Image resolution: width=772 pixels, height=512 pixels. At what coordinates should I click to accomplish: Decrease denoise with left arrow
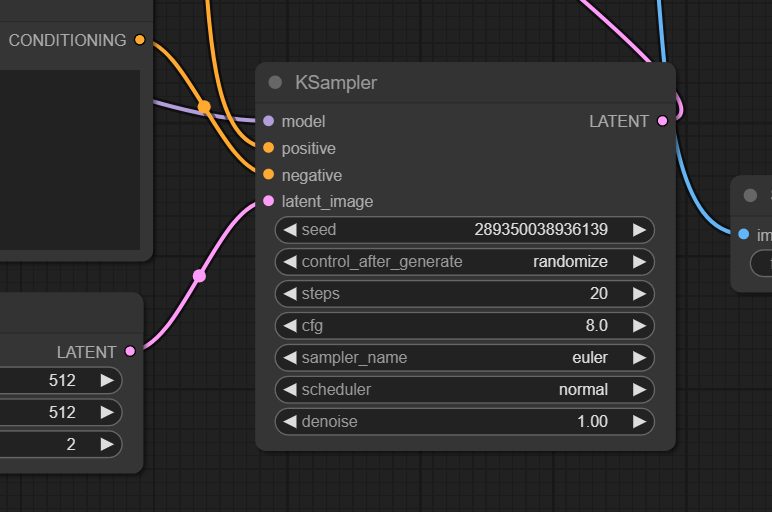290,422
